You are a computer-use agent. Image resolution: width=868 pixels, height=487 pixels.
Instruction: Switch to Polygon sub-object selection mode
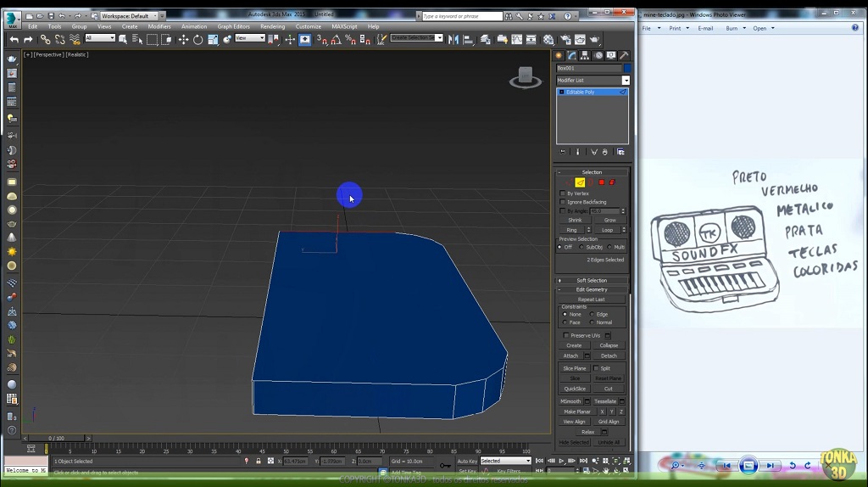coord(601,182)
